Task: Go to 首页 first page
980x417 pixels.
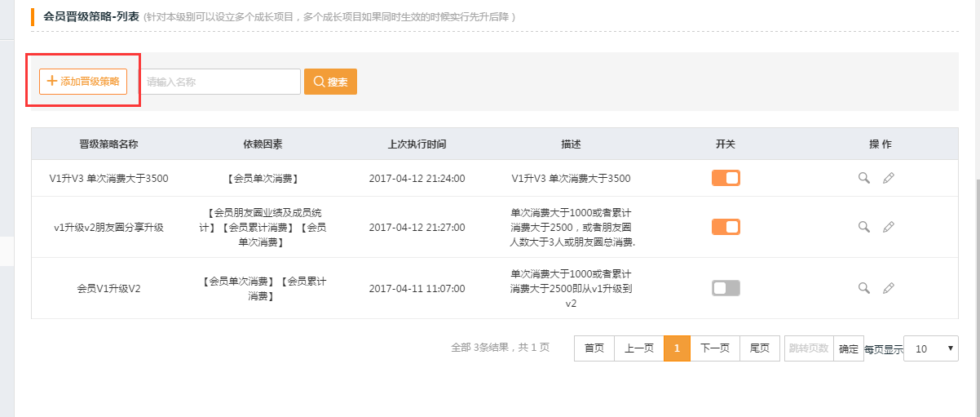Action: coord(594,348)
